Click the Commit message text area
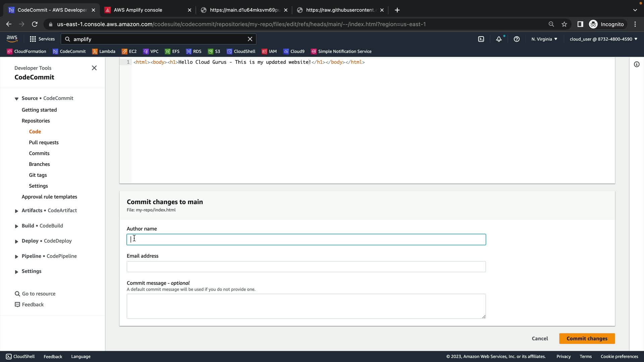Image resolution: width=644 pixels, height=362 pixels. point(306,306)
